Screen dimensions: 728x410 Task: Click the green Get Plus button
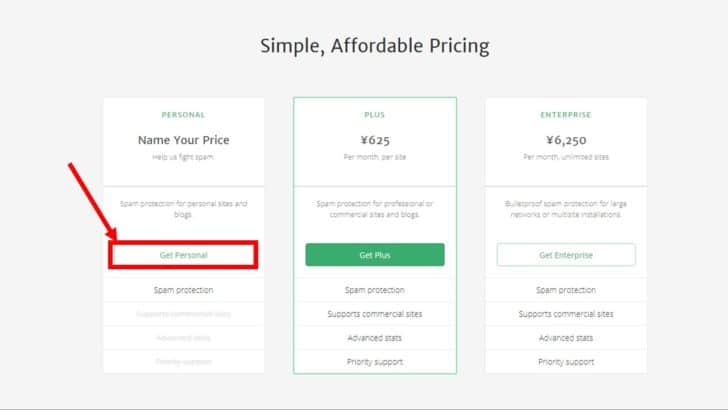(375, 255)
